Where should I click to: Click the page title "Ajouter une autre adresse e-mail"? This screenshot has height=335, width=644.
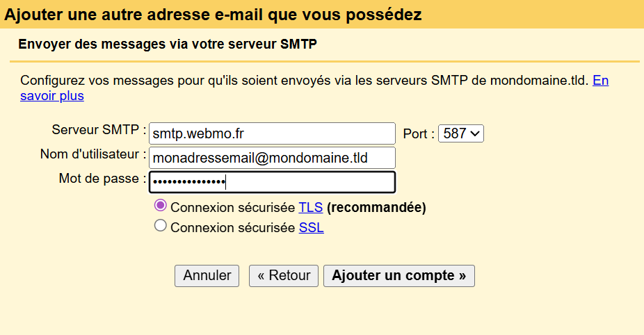213,14
